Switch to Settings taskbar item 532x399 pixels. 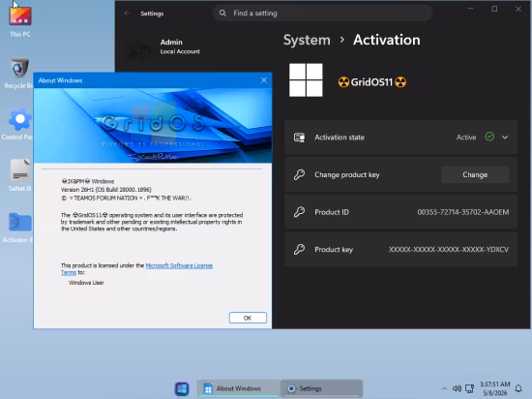tap(322, 388)
